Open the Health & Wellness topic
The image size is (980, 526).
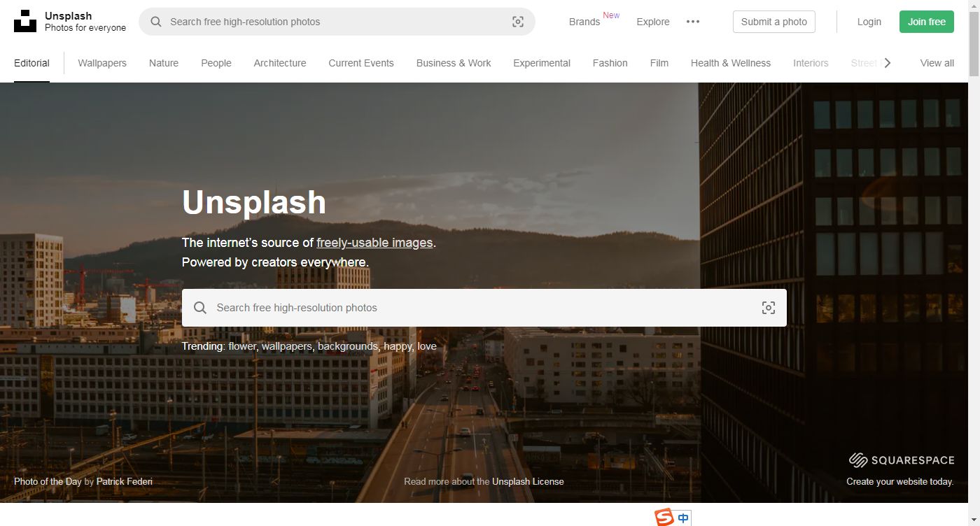tap(731, 63)
